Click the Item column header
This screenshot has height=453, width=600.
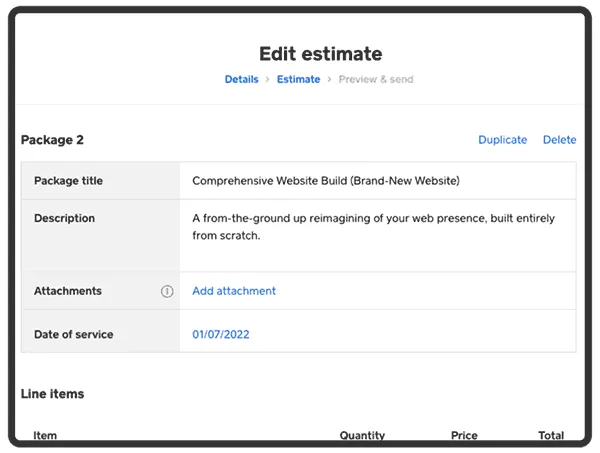point(45,435)
